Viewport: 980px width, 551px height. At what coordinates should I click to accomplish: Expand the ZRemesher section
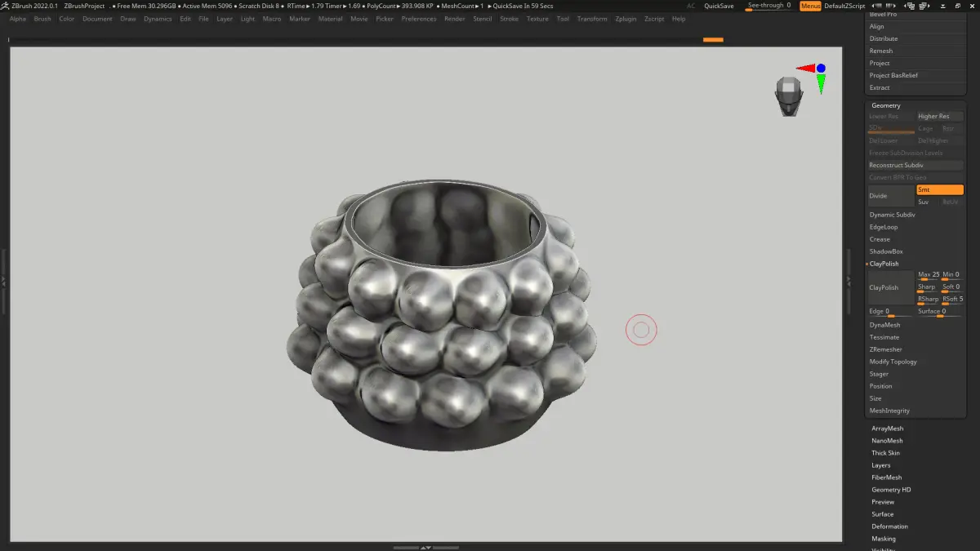coord(886,349)
